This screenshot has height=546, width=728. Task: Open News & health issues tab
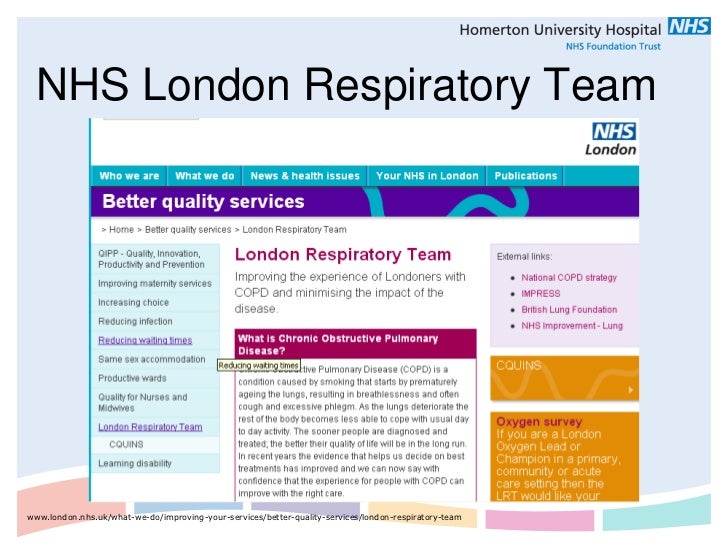(x=305, y=176)
